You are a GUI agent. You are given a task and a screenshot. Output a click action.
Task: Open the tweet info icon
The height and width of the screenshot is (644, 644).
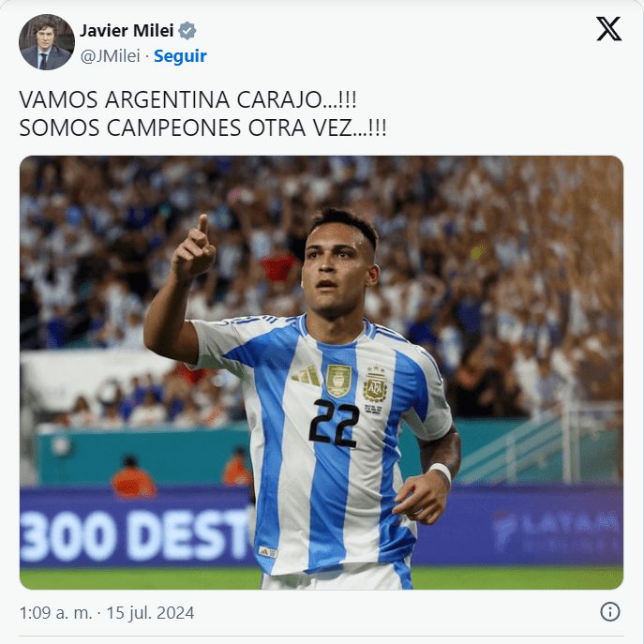pyautogui.click(x=610, y=612)
